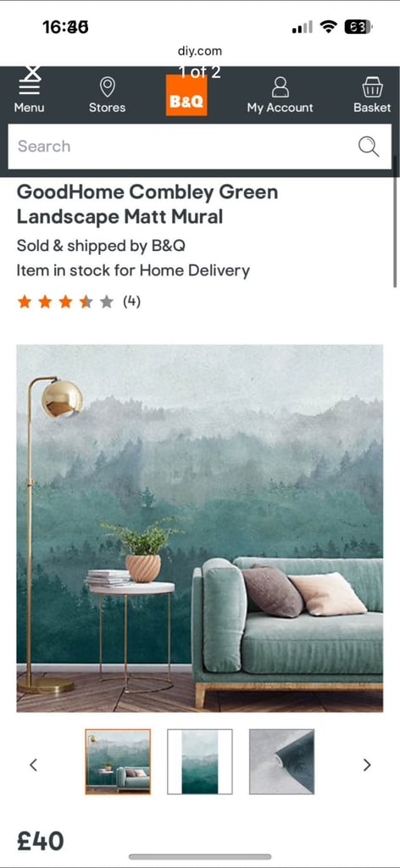Show previous thumbnails with left chevron
Screen dimensions: 400x868
tap(33, 765)
